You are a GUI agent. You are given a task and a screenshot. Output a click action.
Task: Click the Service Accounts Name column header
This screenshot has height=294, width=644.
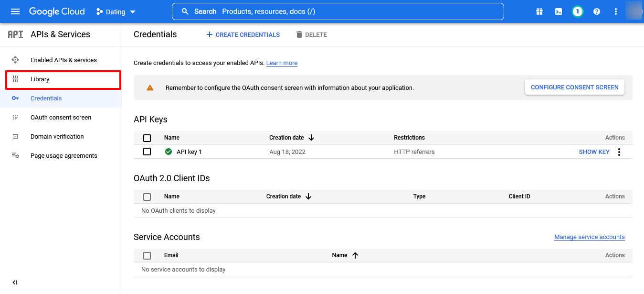tap(340, 255)
